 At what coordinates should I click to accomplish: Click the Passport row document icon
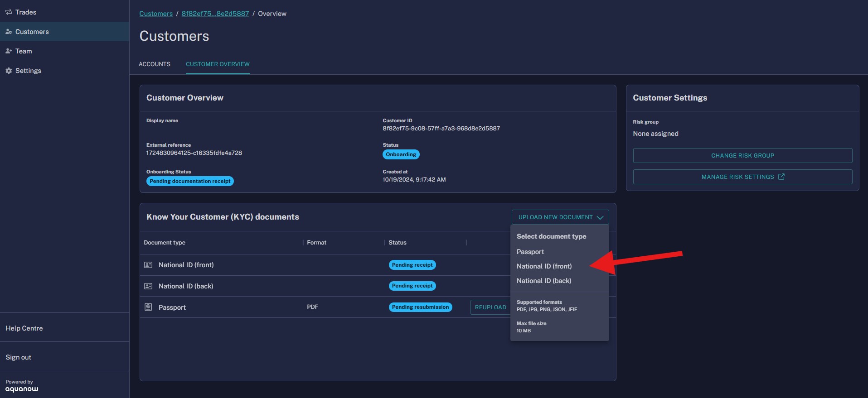point(148,307)
